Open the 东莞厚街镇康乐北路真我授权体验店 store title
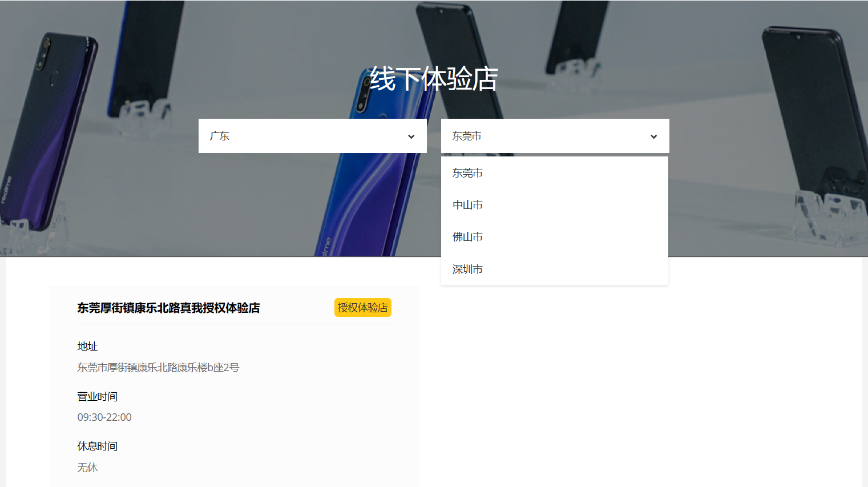 coord(168,308)
